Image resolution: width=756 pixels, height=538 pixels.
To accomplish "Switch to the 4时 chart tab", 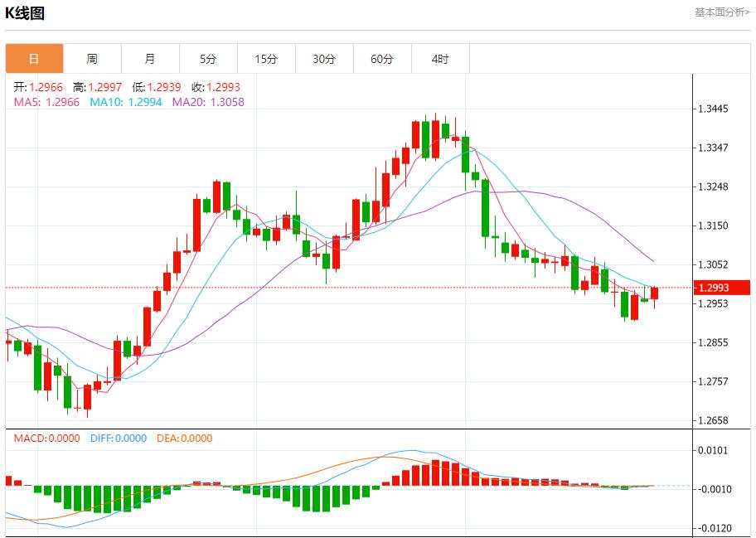I will (x=440, y=59).
